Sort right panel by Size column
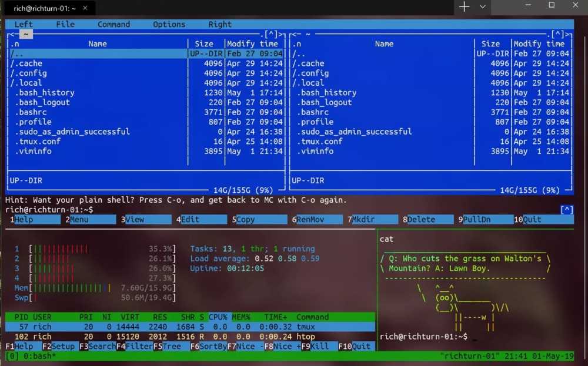Screen dimensions: 588x366 (490, 44)
